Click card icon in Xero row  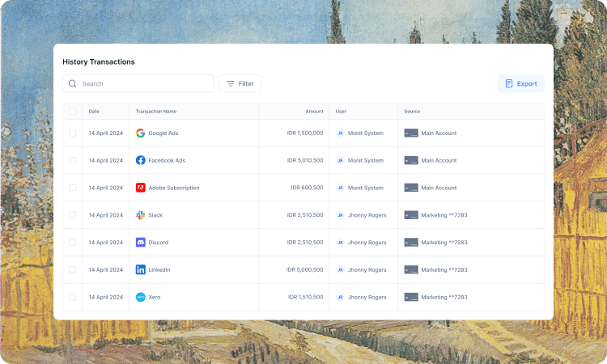pos(411,297)
